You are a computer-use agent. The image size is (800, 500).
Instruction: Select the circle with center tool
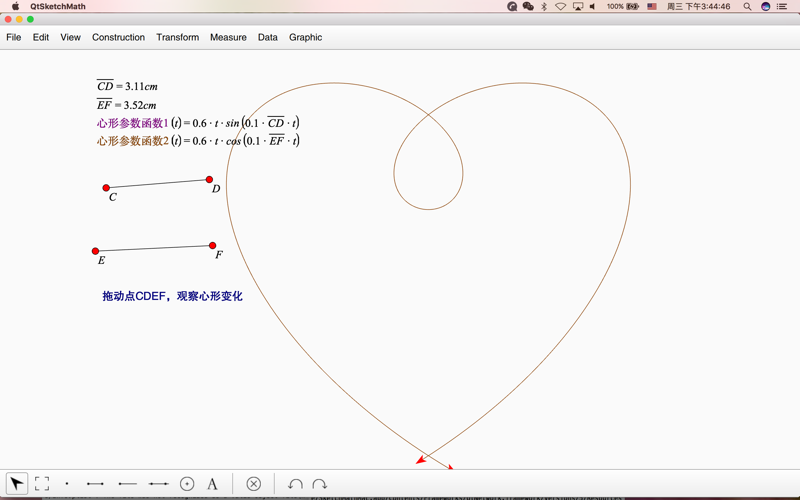187,484
